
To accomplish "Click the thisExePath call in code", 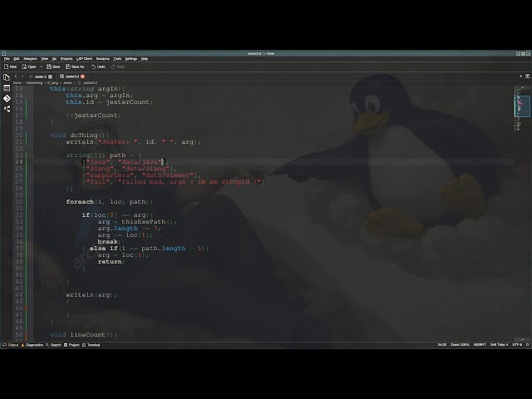I will point(143,222).
